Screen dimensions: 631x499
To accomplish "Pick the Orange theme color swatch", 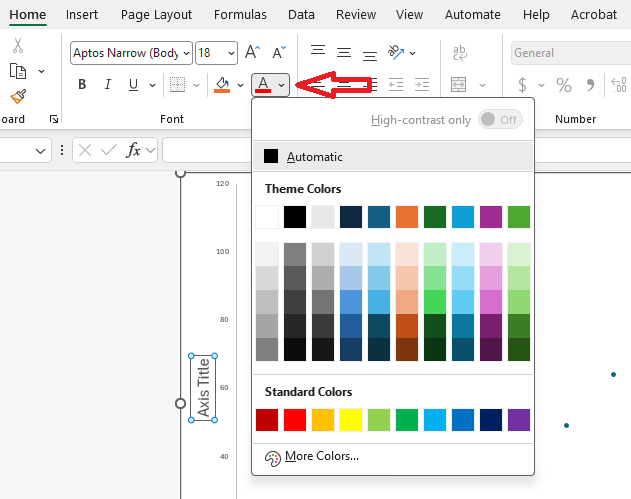I will [407, 217].
